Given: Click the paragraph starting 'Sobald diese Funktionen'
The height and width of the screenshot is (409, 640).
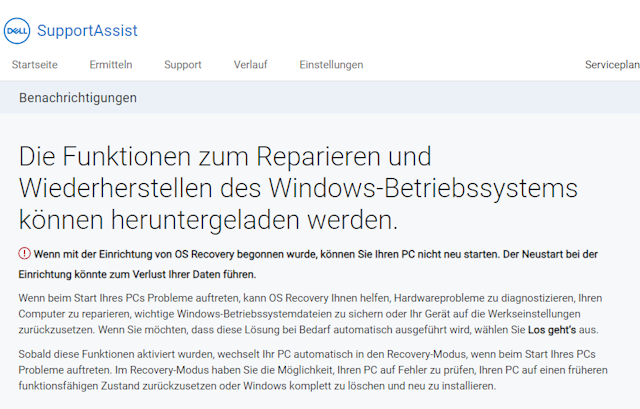Looking at the screenshot, I should 313,370.
